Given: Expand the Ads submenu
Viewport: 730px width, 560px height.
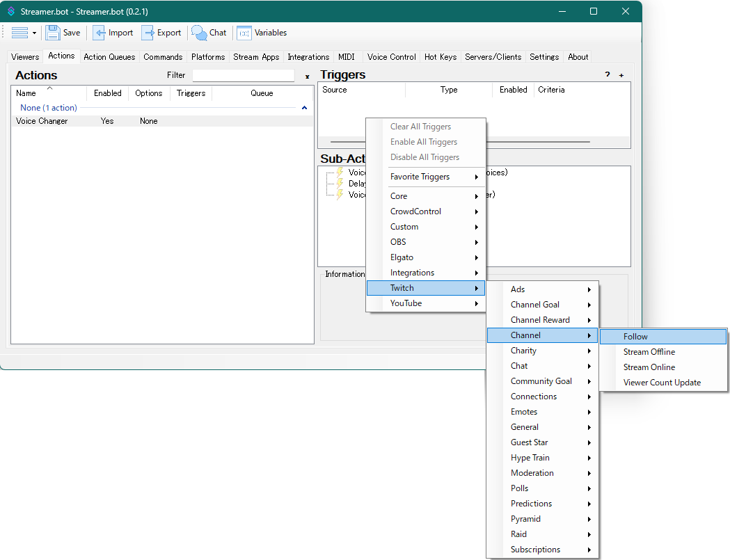Looking at the screenshot, I should click(542, 289).
